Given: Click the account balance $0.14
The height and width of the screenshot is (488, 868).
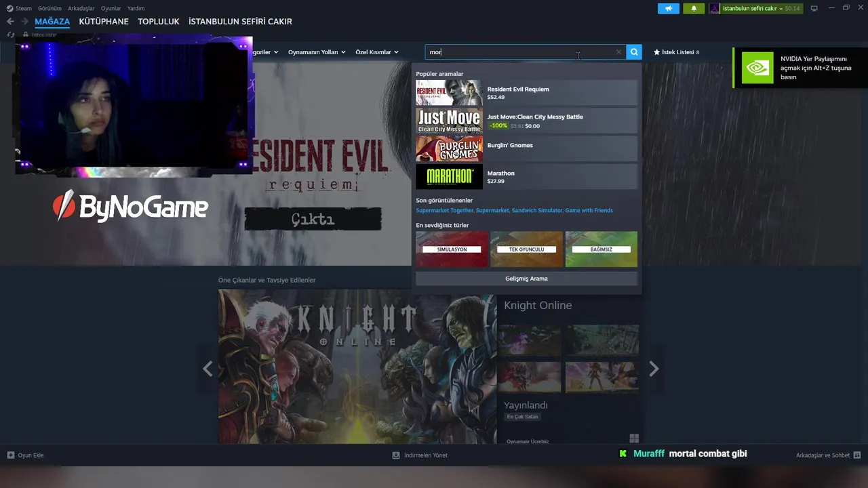Looking at the screenshot, I should point(793,8).
